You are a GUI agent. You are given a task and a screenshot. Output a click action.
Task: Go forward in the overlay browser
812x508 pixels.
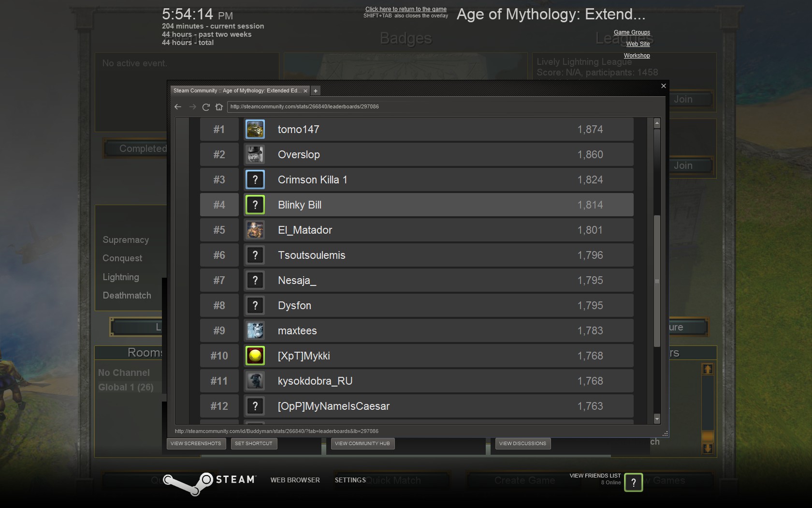point(192,107)
